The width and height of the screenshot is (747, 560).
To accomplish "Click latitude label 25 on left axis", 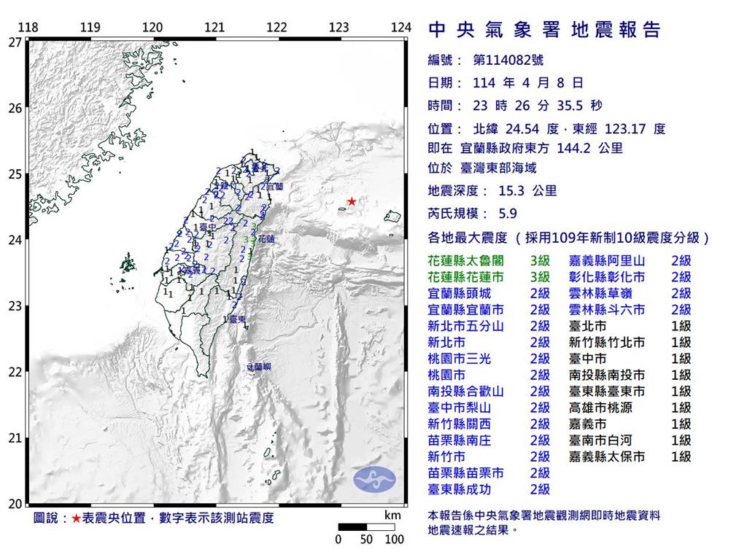I will click(x=15, y=174).
